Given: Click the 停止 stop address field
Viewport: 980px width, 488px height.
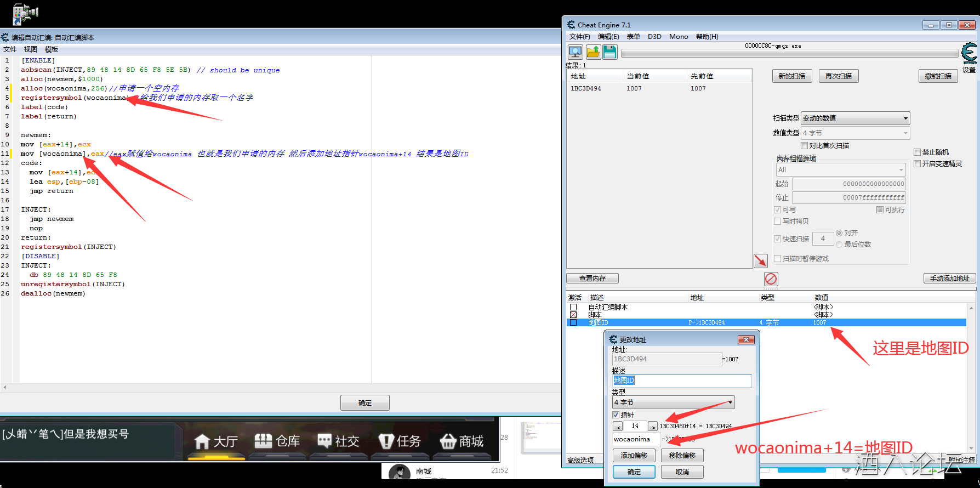Looking at the screenshot, I should (x=849, y=198).
